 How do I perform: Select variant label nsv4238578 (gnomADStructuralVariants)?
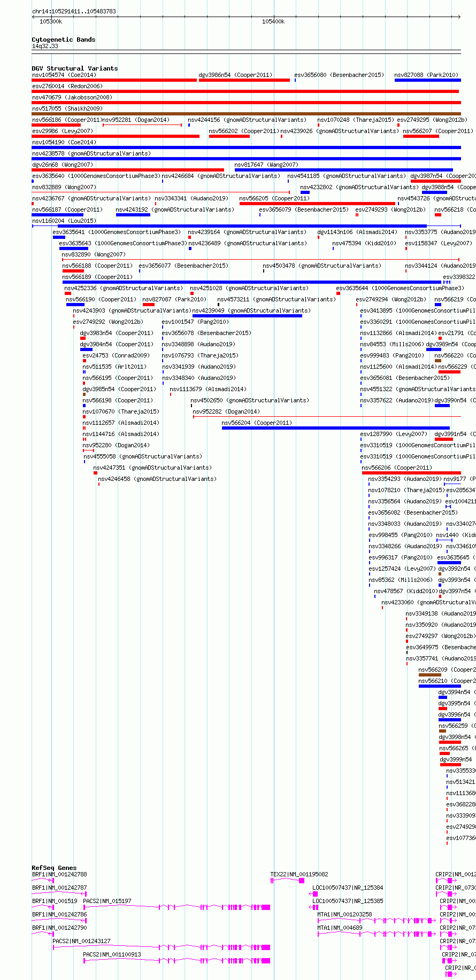coord(91,154)
